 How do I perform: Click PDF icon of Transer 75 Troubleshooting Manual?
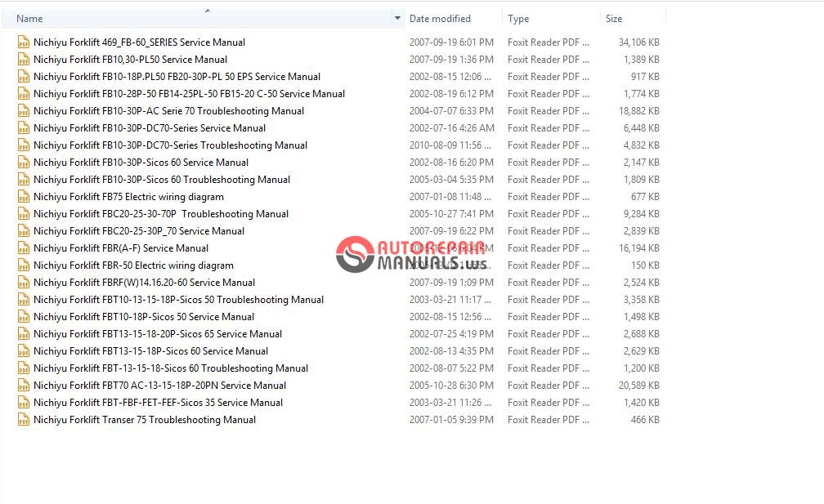(x=23, y=420)
